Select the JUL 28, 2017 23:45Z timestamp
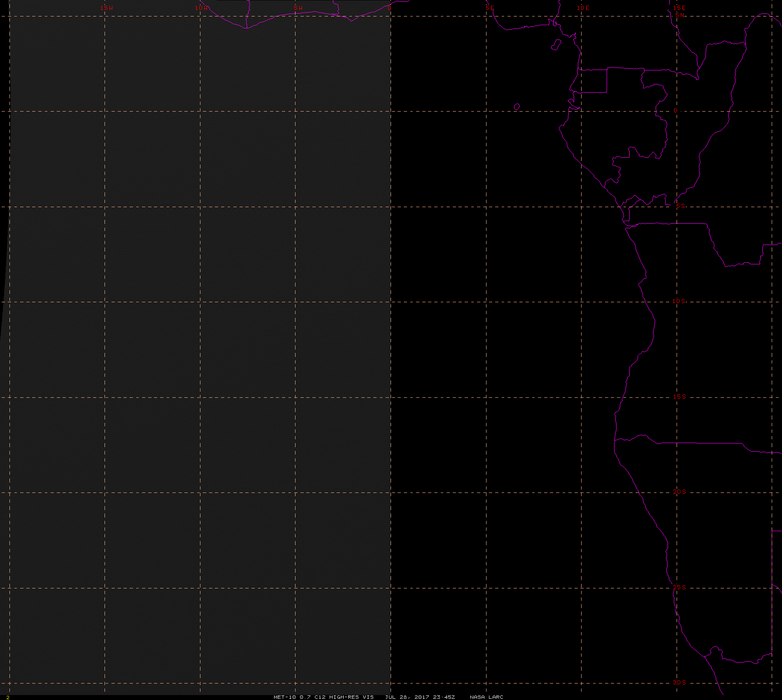 [420, 697]
